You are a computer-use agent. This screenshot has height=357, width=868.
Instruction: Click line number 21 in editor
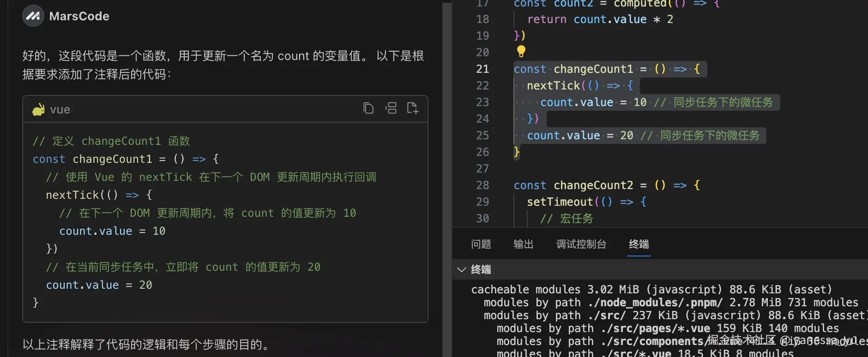[482, 69]
